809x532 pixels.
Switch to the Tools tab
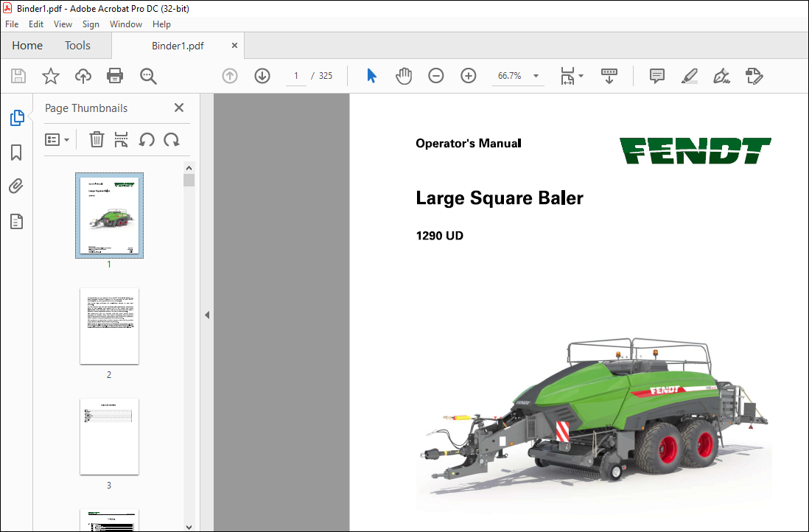pyautogui.click(x=77, y=46)
